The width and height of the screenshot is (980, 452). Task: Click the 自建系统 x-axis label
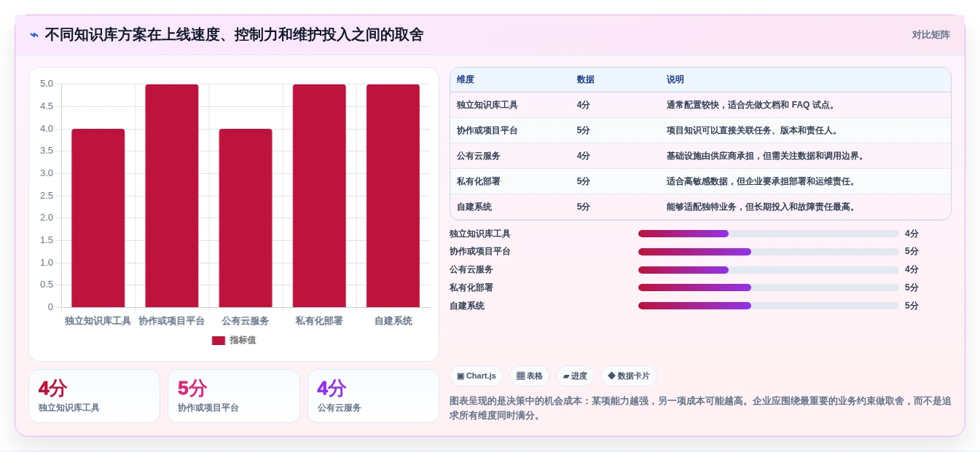coord(393,321)
